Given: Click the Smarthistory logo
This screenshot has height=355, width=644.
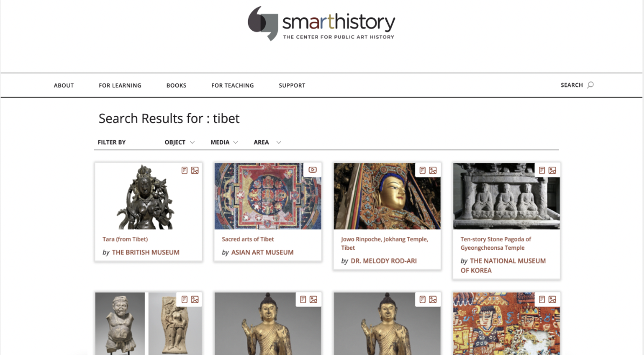Looking at the screenshot, I should click(x=321, y=23).
